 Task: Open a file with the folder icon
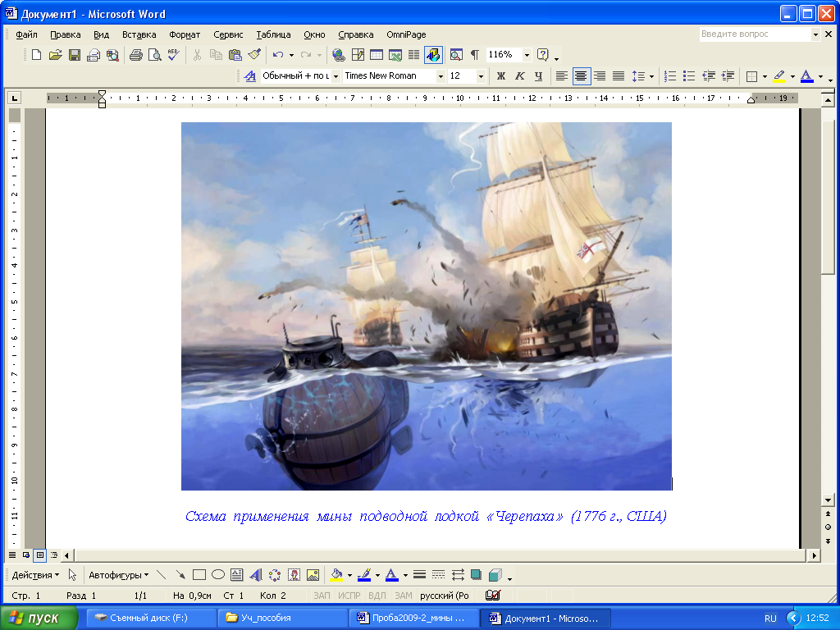55,55
